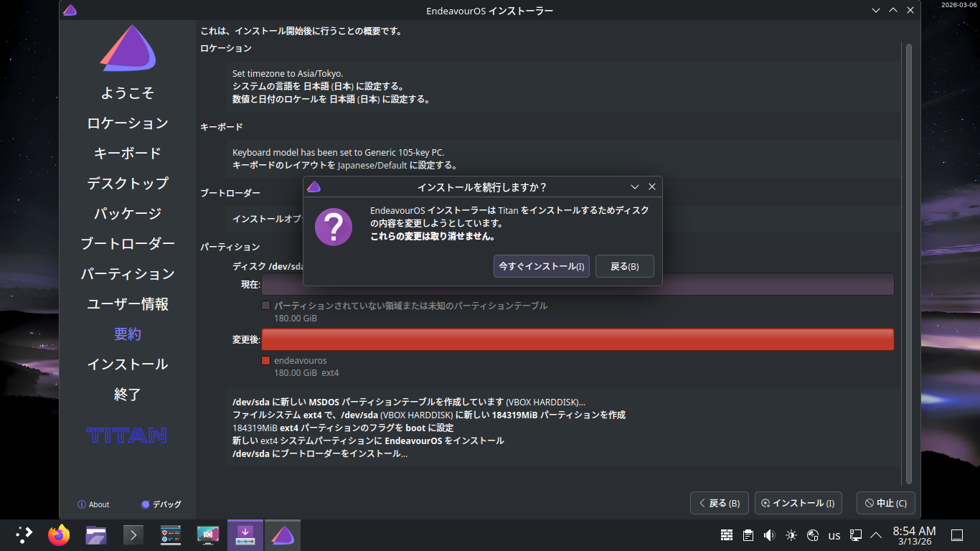Click the 中止 (C) cancel button
Image resolution: width=980 pixels, height=551 pixels.
tap(886, 504)
